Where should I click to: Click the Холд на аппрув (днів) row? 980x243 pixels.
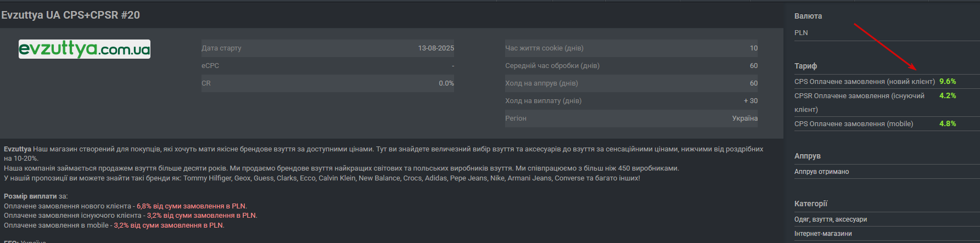pos(631,83)
